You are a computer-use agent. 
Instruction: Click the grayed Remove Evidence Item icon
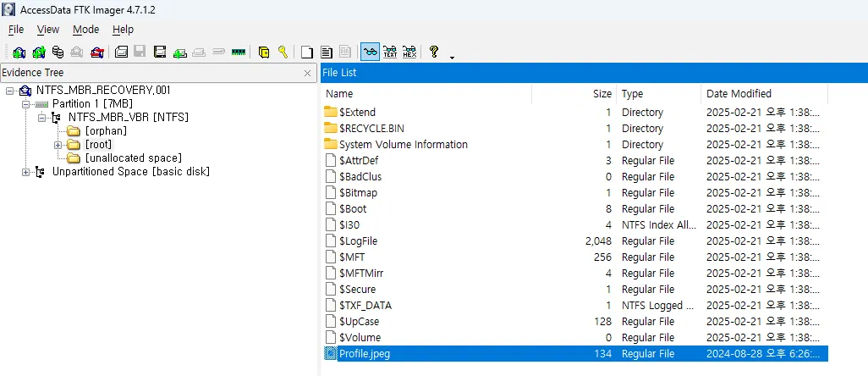point(77,52)
